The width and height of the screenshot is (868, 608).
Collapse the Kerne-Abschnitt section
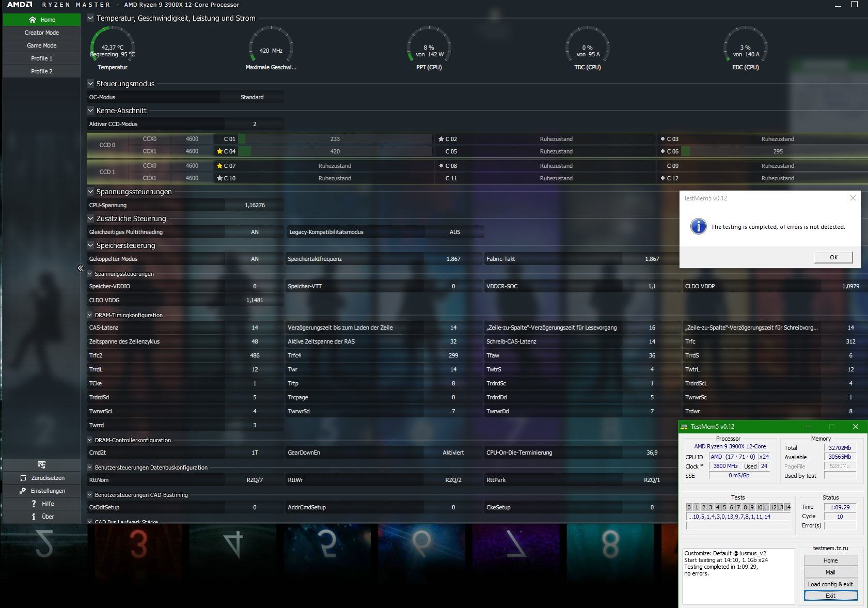point(90,111)
